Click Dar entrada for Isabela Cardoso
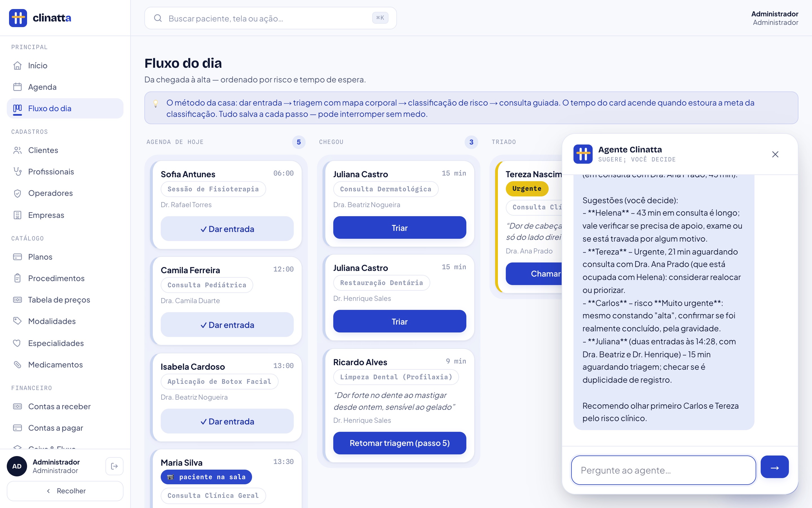812x508 pixels. (227, 421)
